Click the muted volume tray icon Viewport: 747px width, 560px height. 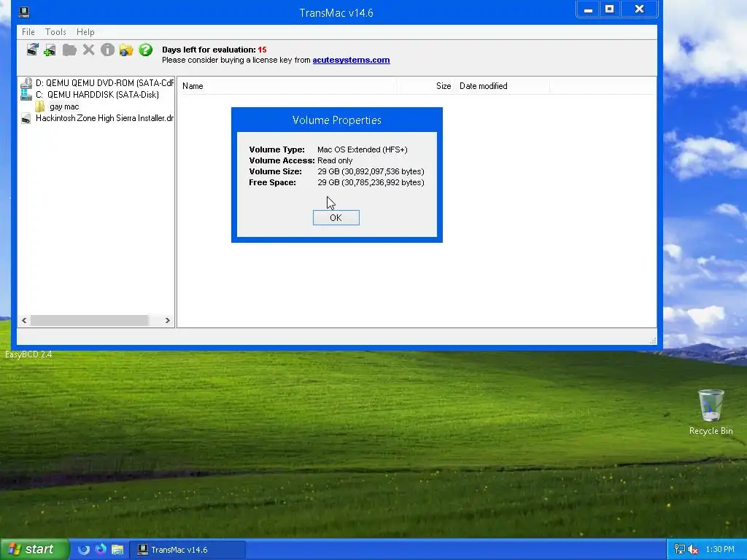693,550
